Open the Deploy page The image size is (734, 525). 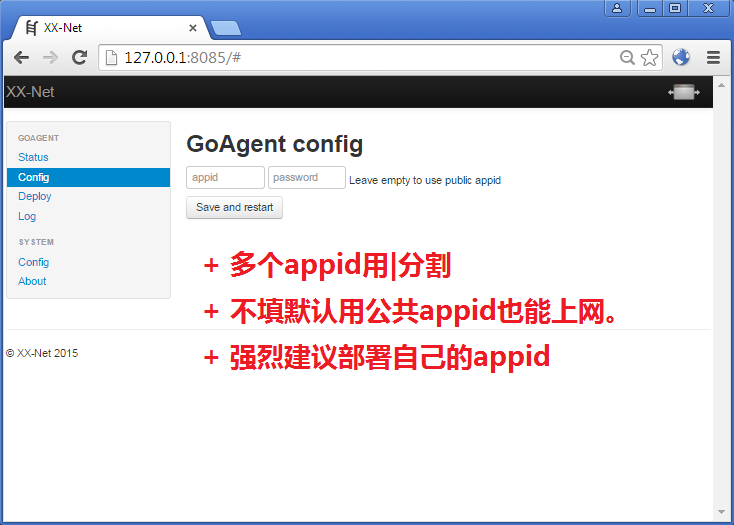point(35,197)
